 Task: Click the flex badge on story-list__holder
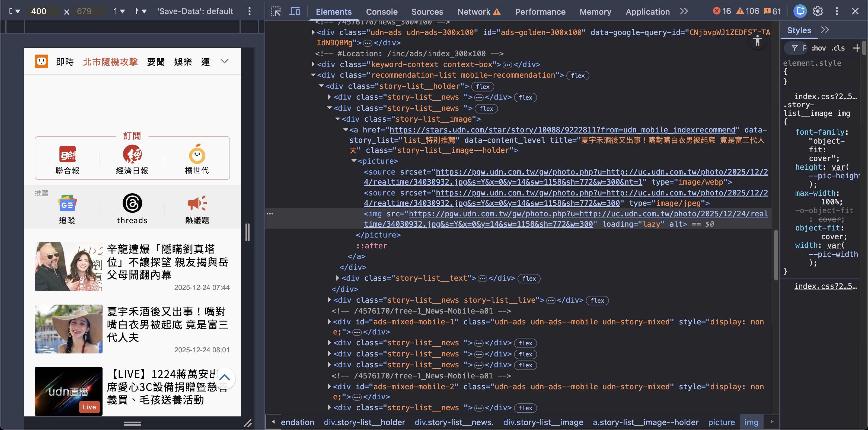[x=483, y=87]
